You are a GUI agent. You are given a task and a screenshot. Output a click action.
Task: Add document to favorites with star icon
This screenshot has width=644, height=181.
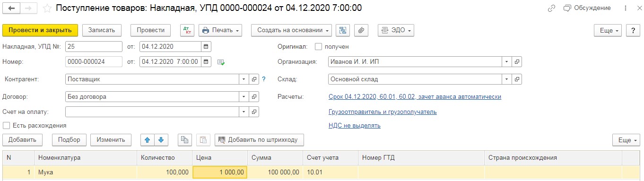pyautogui.click(x=47, y=8)
